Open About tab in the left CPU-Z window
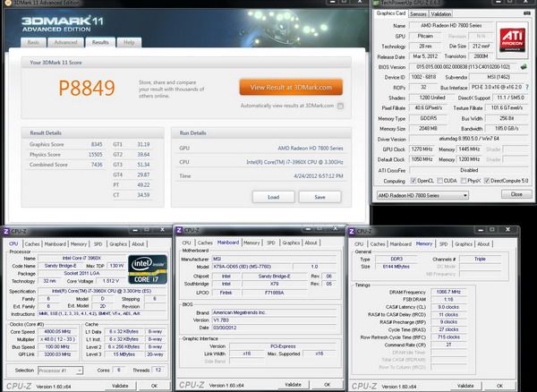 click(138, 244)
